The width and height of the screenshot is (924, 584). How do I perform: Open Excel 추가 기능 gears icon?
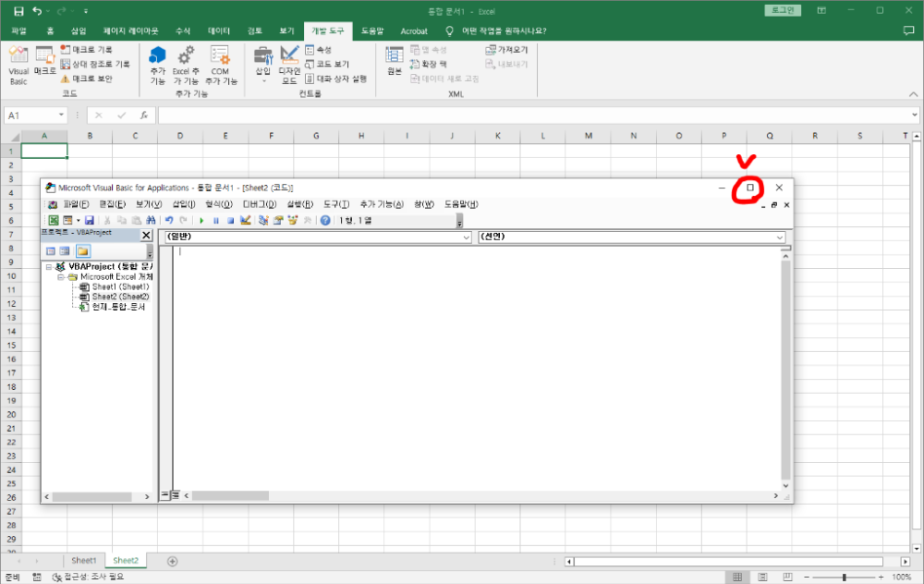[186, 65]
